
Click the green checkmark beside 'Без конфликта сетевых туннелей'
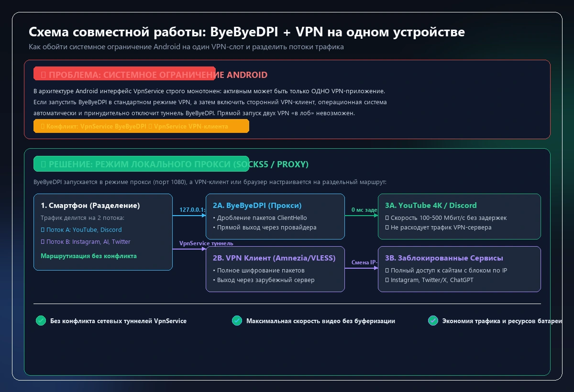click(x=41, y=321)
